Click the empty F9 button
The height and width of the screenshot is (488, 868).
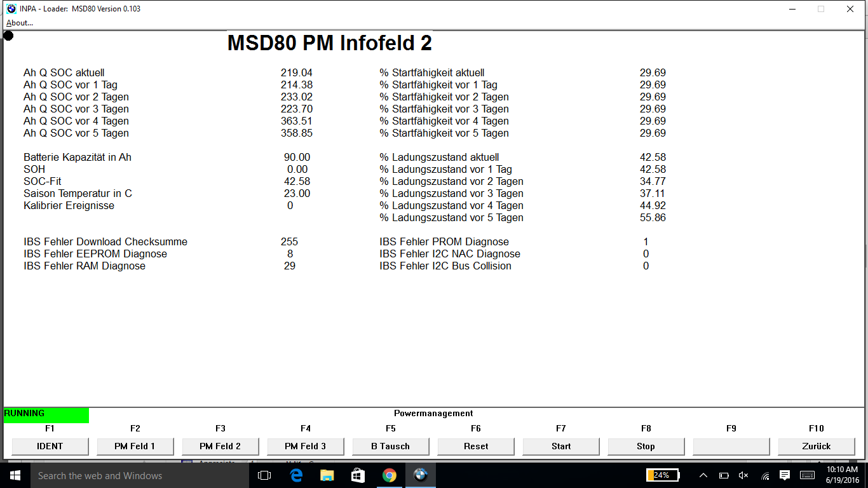(x=731, y=446)
